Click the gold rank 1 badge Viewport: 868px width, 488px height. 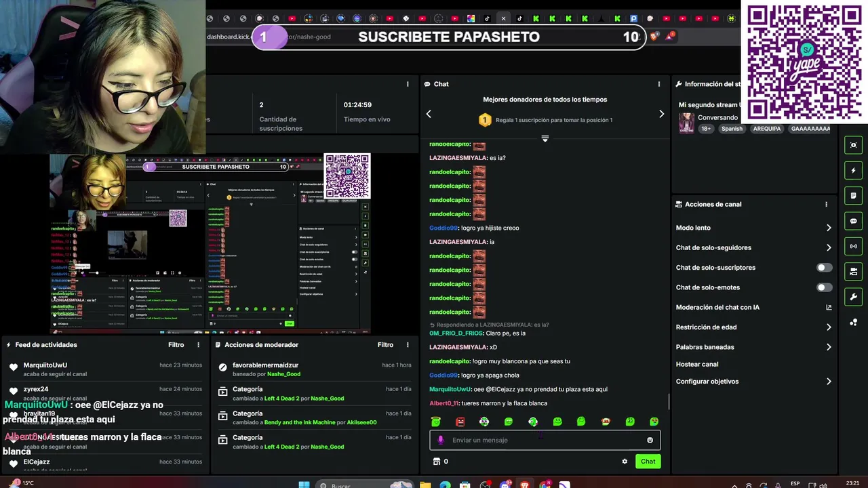[485, 120]
